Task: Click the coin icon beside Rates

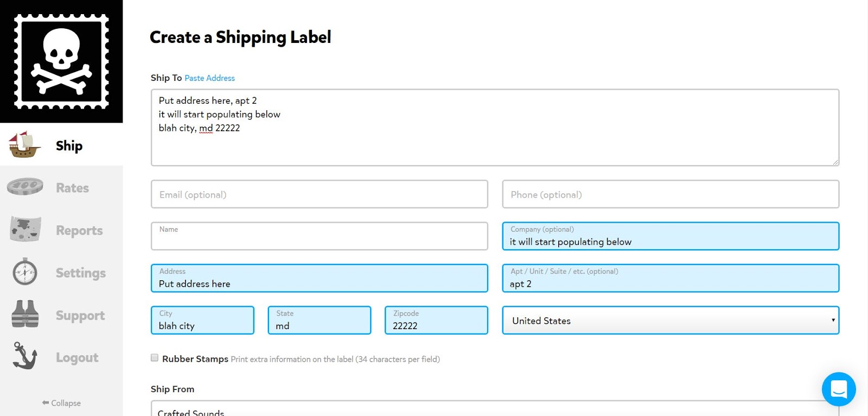Action: pyautogui.click(x=25, y=187)
